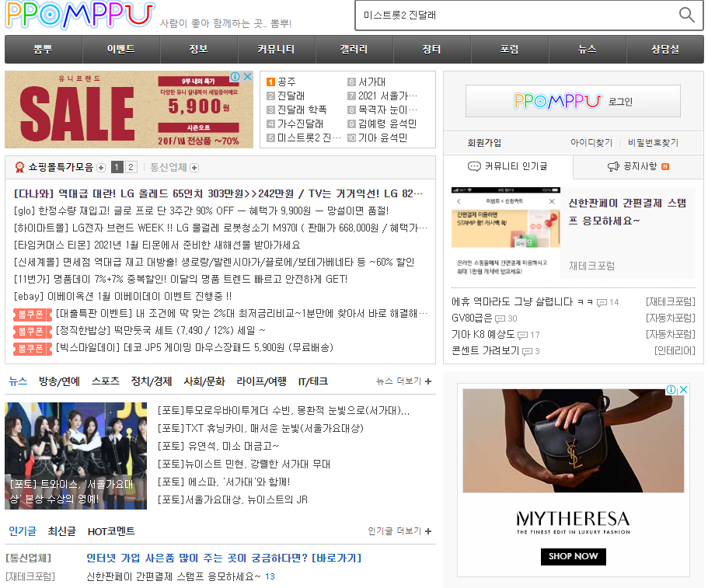Open trending keyword 6 서가대
Image resolution: width=708 pixels, height=588 pixels.
click(367, 82)
